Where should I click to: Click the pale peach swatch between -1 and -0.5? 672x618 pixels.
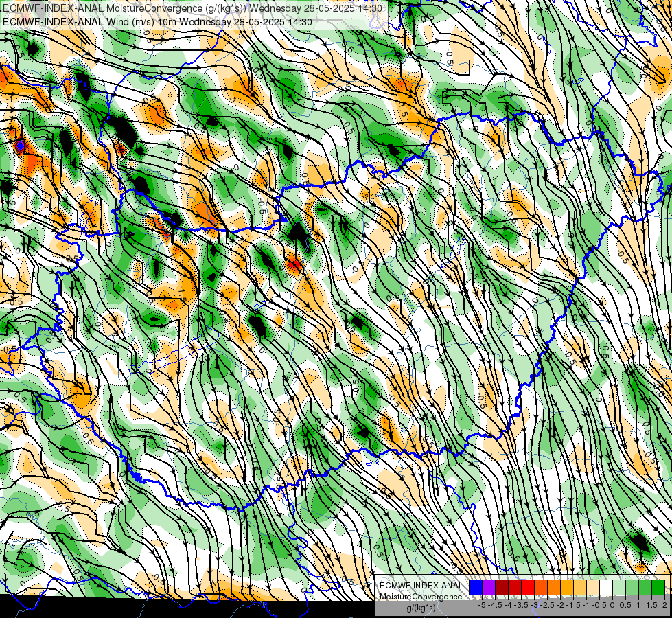click(593, 588)
